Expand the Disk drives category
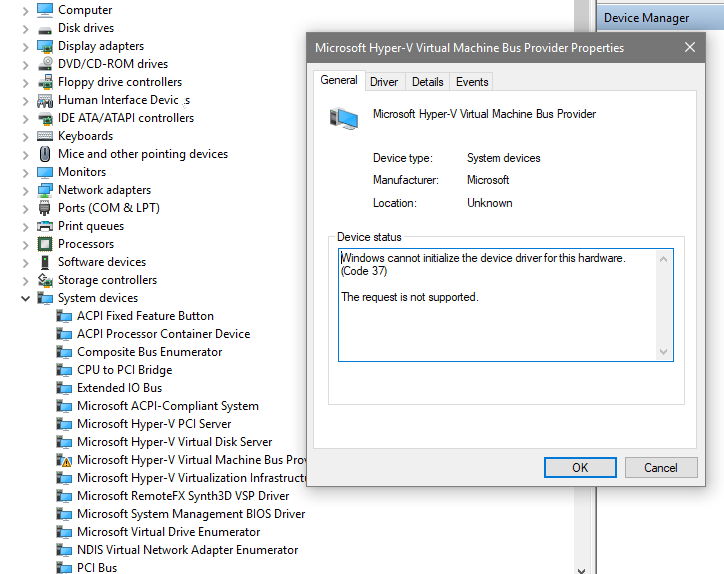Viewport: 724px width, 574px height. [x=25, y=30]
